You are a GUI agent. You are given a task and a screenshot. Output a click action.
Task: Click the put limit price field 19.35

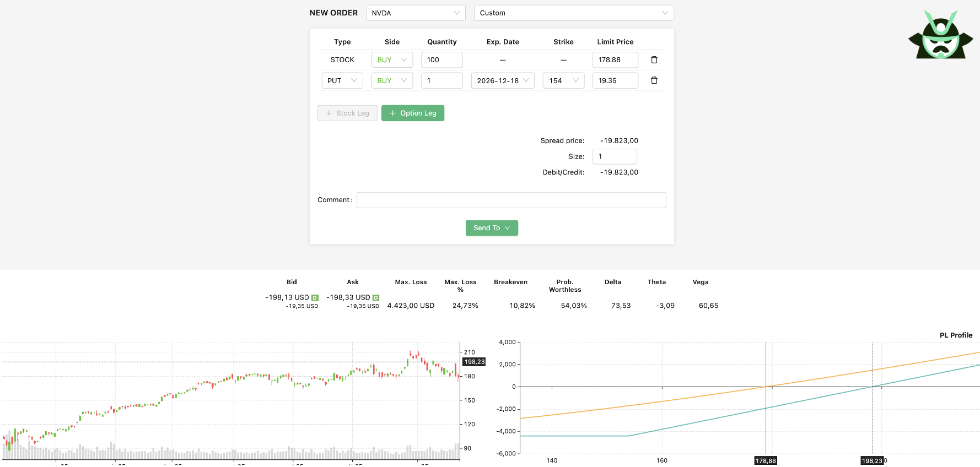(615, 80)
